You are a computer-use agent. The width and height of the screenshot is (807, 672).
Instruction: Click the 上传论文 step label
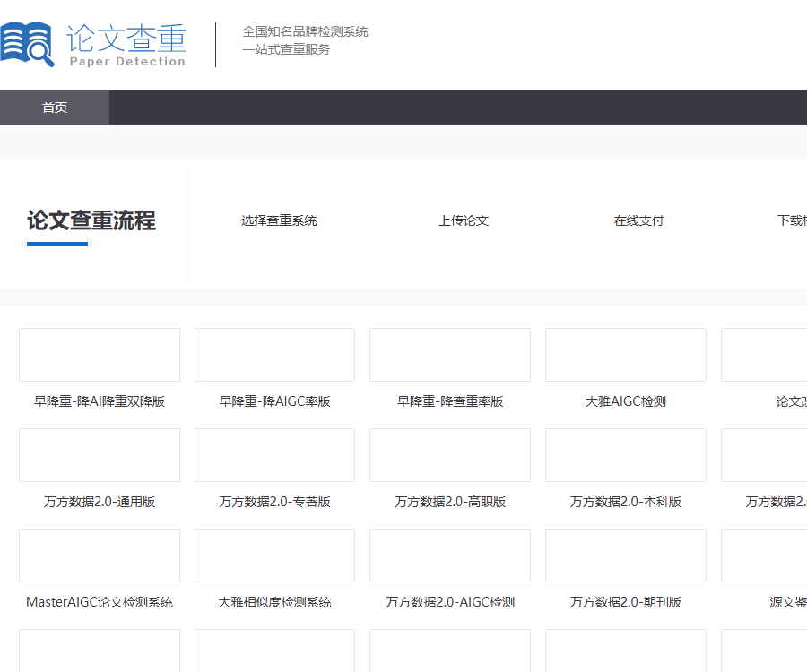click(464, 220)
